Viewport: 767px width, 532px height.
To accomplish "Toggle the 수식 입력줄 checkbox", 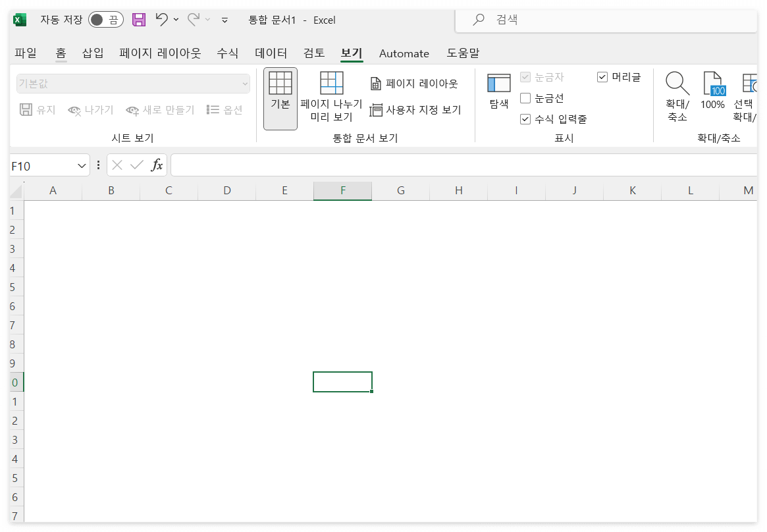I will click(525, 119).
